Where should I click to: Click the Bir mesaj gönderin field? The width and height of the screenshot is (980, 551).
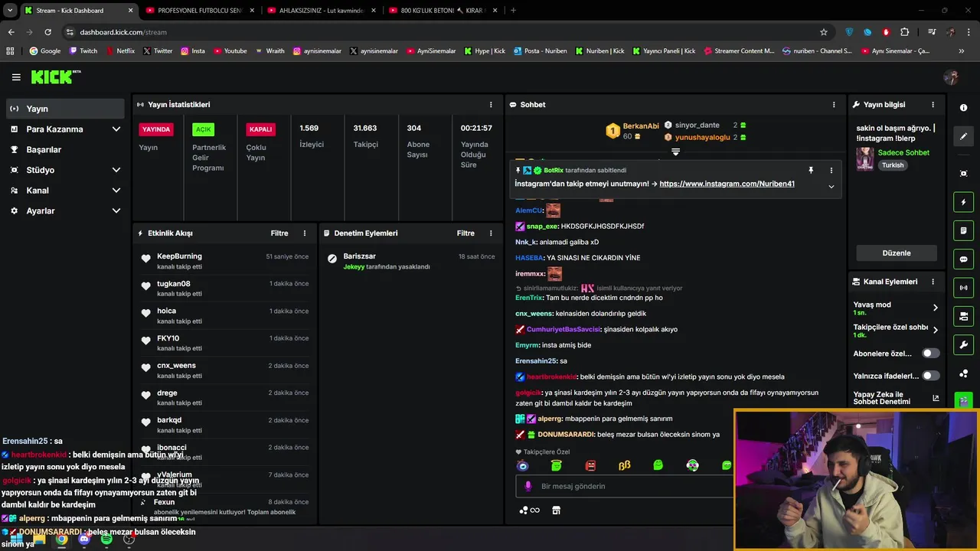click(x=624, y=486)
